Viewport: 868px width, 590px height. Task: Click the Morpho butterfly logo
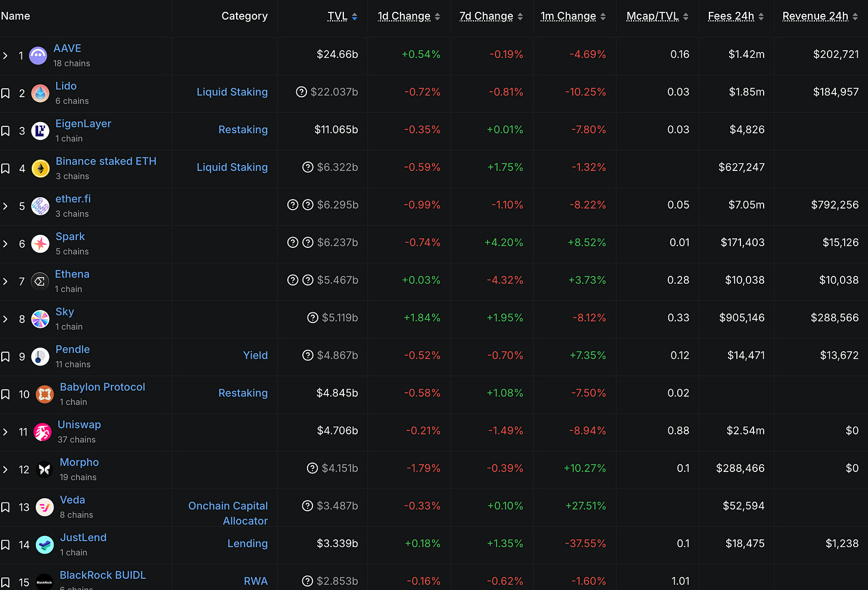45,470
